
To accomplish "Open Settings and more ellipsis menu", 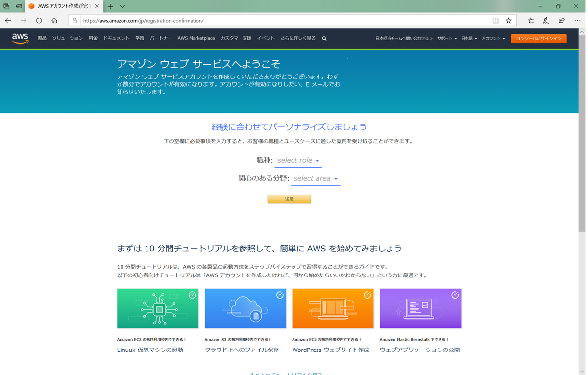I will point(577,21).
